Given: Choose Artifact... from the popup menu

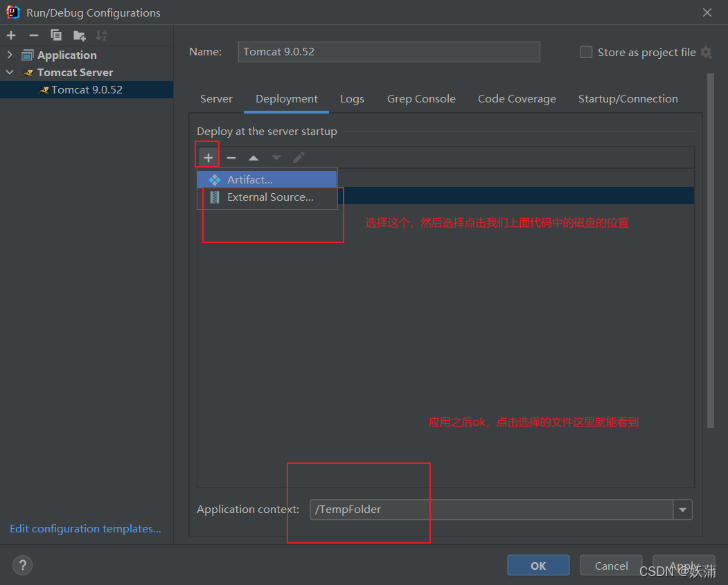Looking at the screenshot, I should [x=267, y=179].
